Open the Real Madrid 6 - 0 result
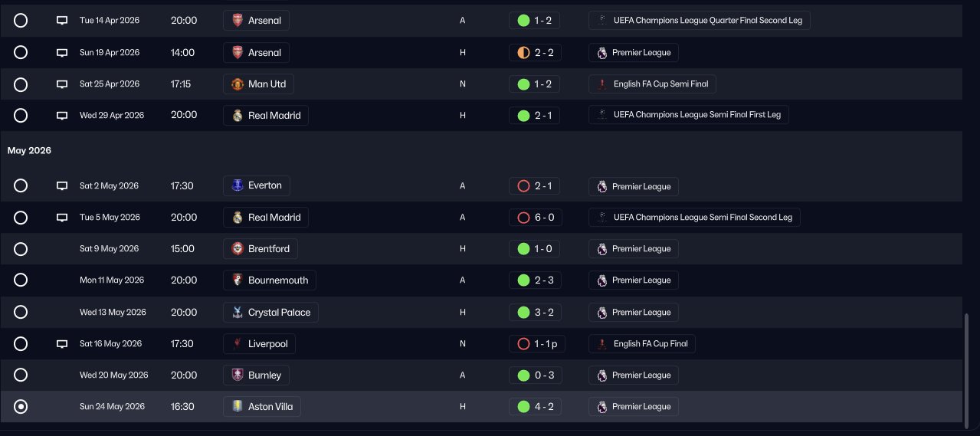The height and width of the screenshot is (436, 980). pyautogui.click(x=535, y=218)
